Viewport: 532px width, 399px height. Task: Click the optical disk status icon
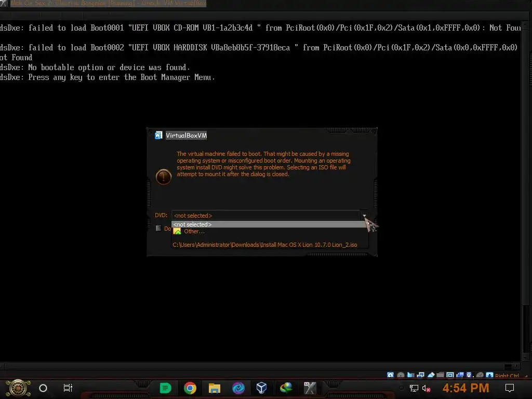(401, 375)
